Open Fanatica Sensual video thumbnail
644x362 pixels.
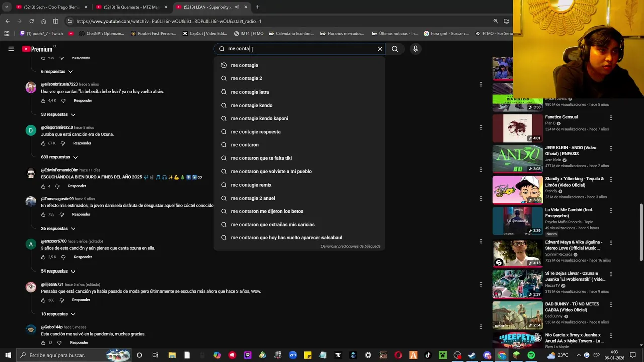518,128
